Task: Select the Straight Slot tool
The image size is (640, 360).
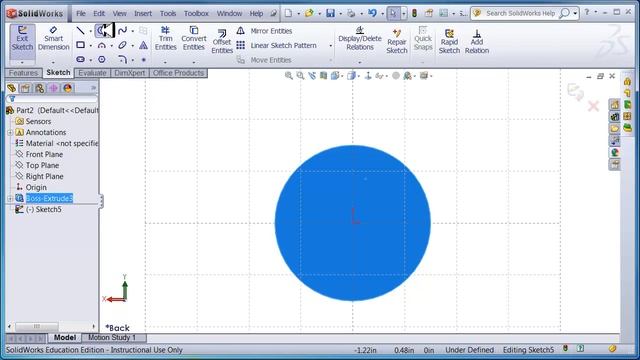Action: point(80,60)
